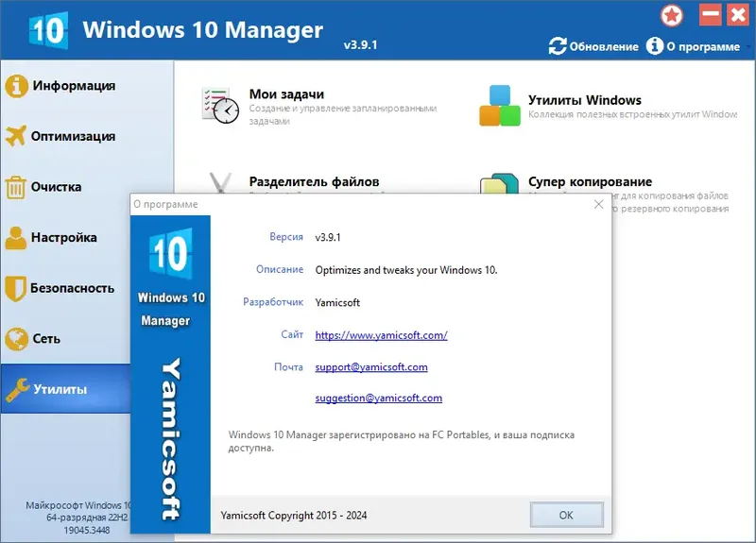The image size is (756, 543).
Task: Click the Разработчик label in dialog
Action: pyautogui.click(x=273, y=302)
